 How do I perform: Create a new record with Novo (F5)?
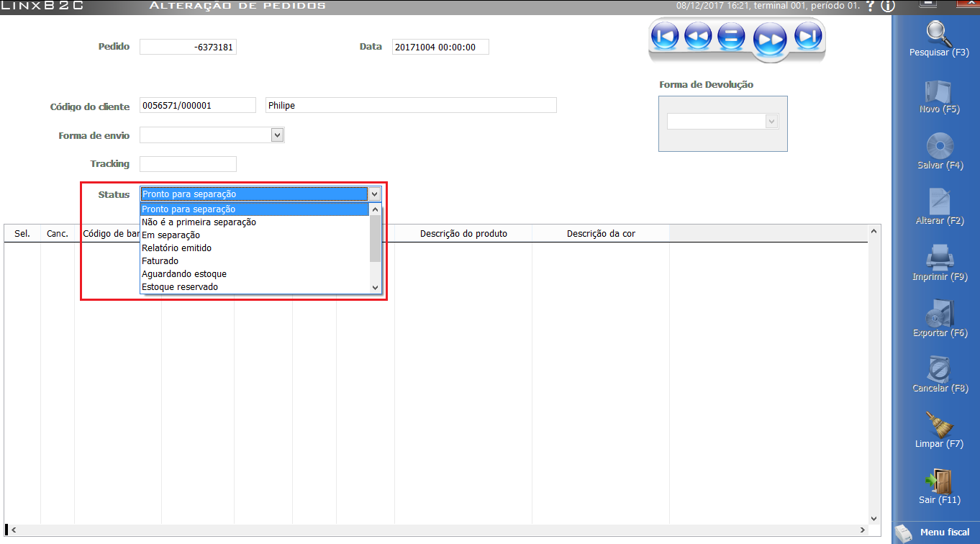(x=939, y=96)
